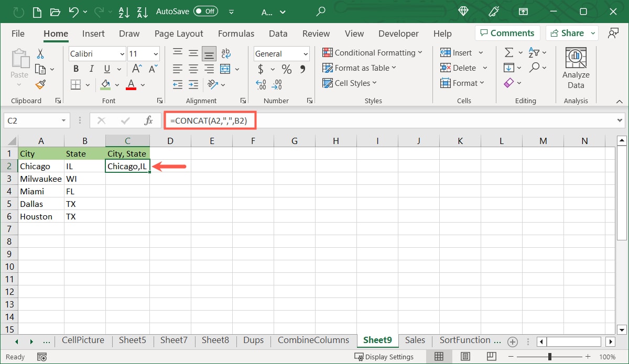Toggle Bold formatting
Image resolution: width=629 pixels, height=364 pixels.
(76, 69)
